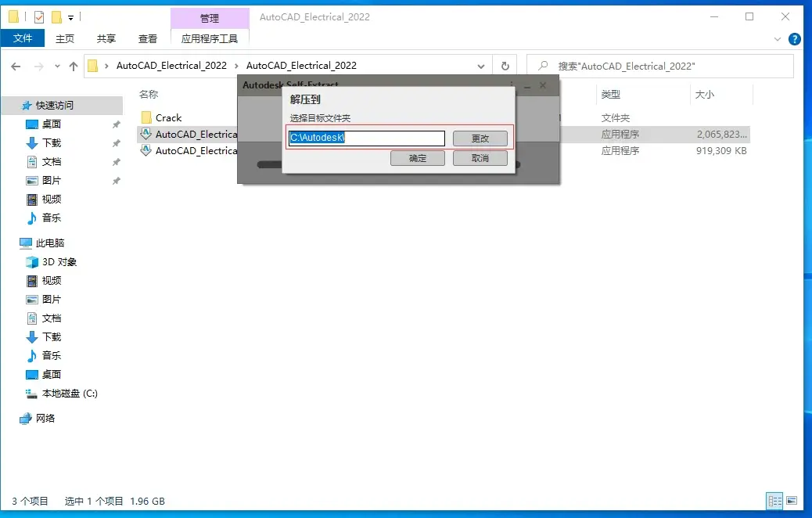Sort files by 名称 column header
Screen dimensions: 812x518
point(149,94)
